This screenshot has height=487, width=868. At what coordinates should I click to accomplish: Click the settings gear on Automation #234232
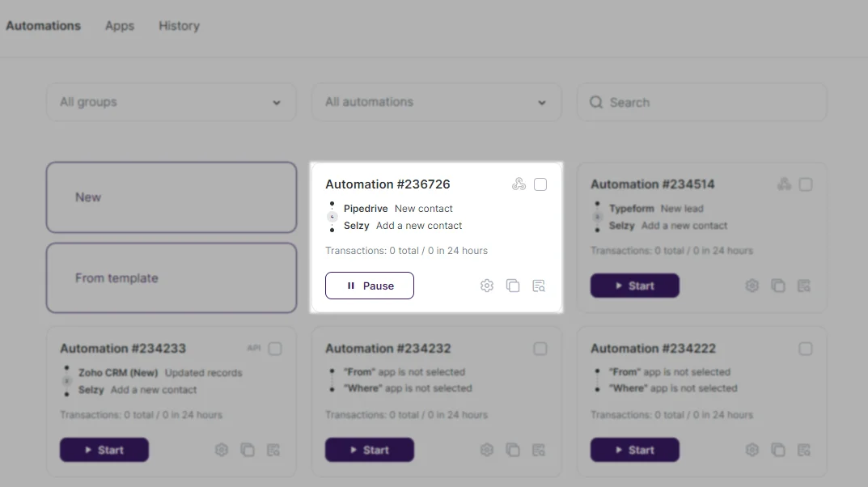click(486, 450)
